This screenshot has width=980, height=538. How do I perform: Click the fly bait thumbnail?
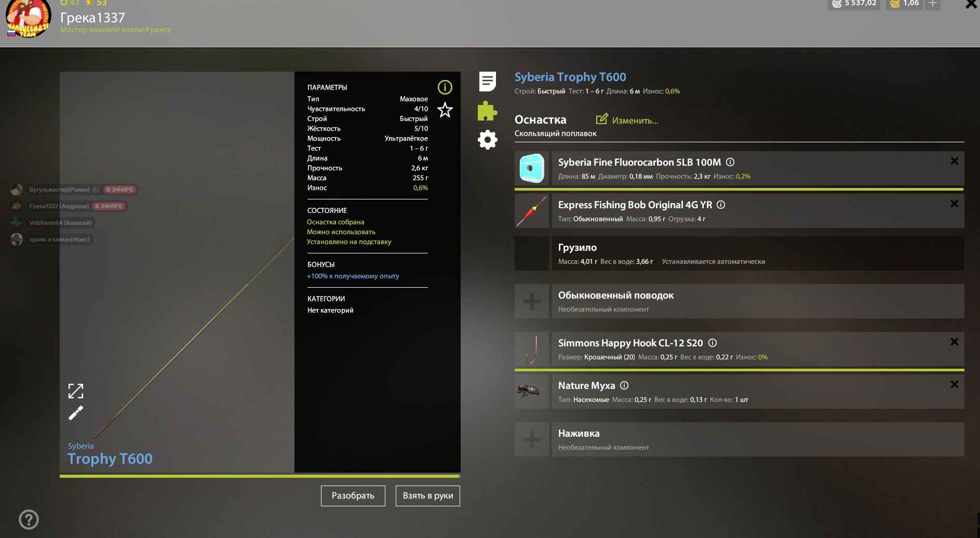point(532,392)
